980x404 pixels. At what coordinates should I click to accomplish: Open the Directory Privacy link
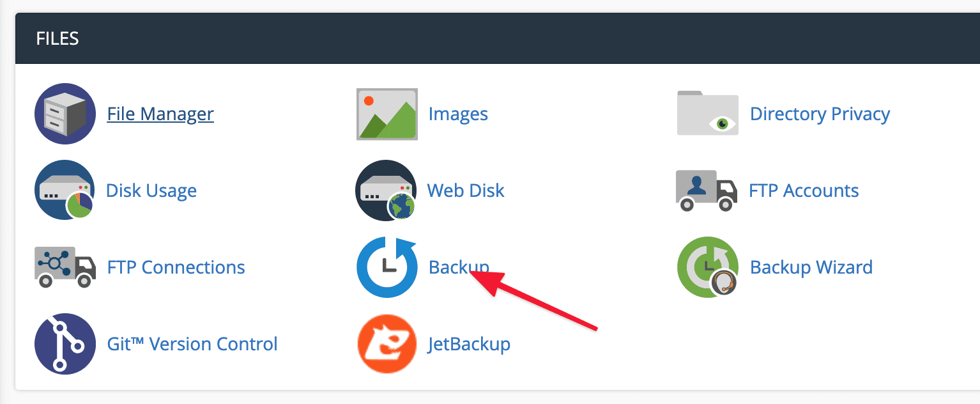point(820,114)
